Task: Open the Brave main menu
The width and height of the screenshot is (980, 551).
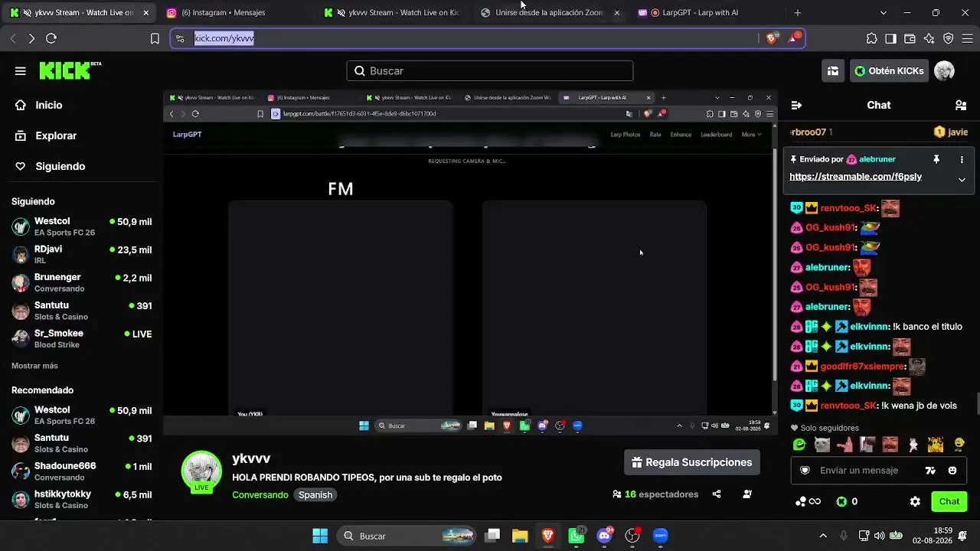Action: click(x=967, y=38)
